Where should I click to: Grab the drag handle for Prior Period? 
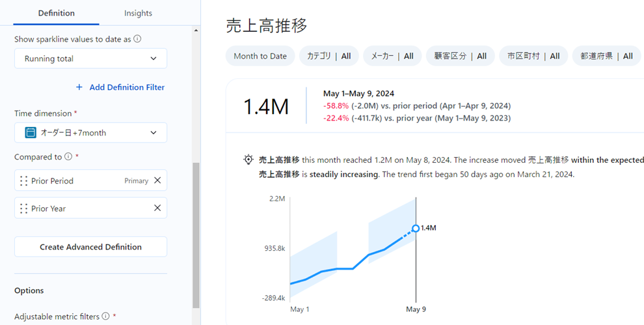pyautogui.click(x=24, y=181)
